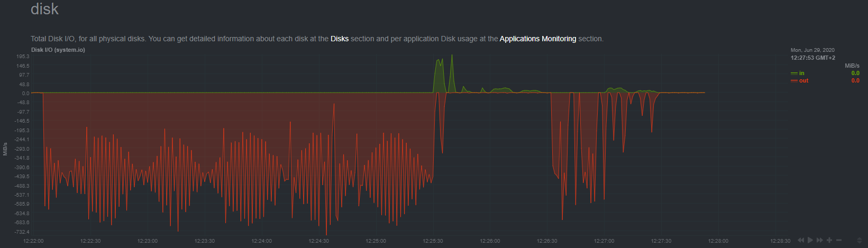Toggle the "in" dimension in legend
The height and width of the screenshot is (248, 868).
[802, 74]
